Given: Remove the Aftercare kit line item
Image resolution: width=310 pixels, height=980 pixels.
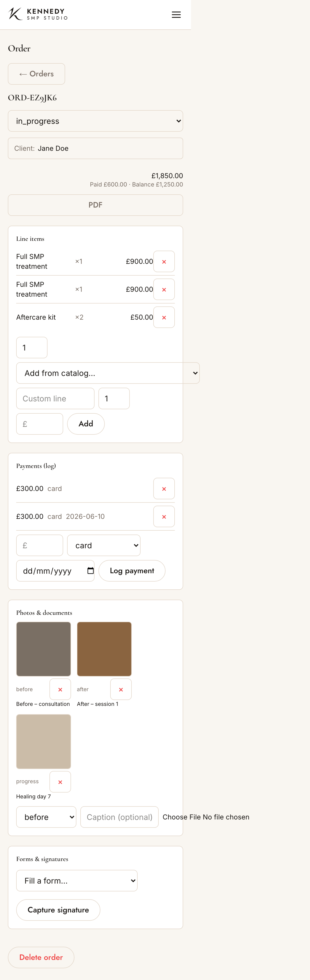Looking at the screenshot, I should 164,317.
